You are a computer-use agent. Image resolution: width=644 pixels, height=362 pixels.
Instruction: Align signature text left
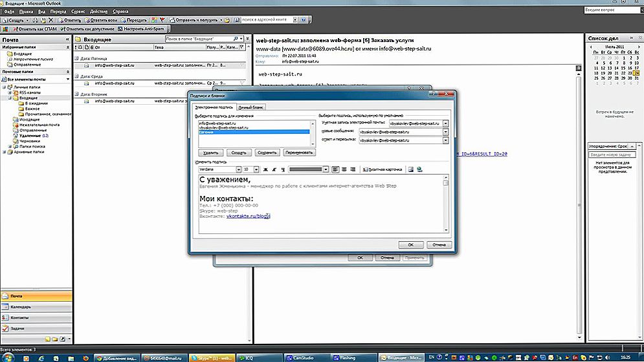335,169
